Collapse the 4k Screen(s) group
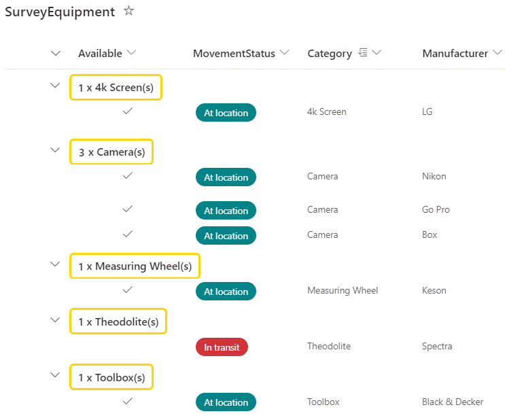 pos(55,86)
